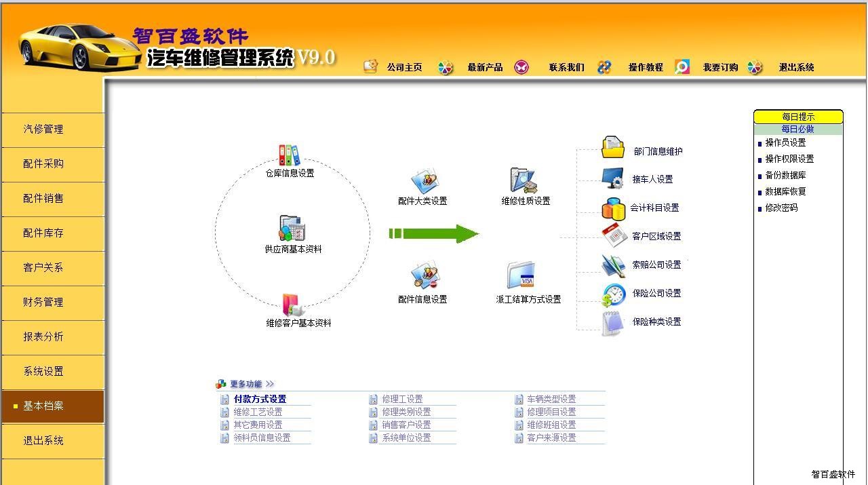Click the 接车人设置 label
The image size is (868, 485).
[x=652, y=180]
